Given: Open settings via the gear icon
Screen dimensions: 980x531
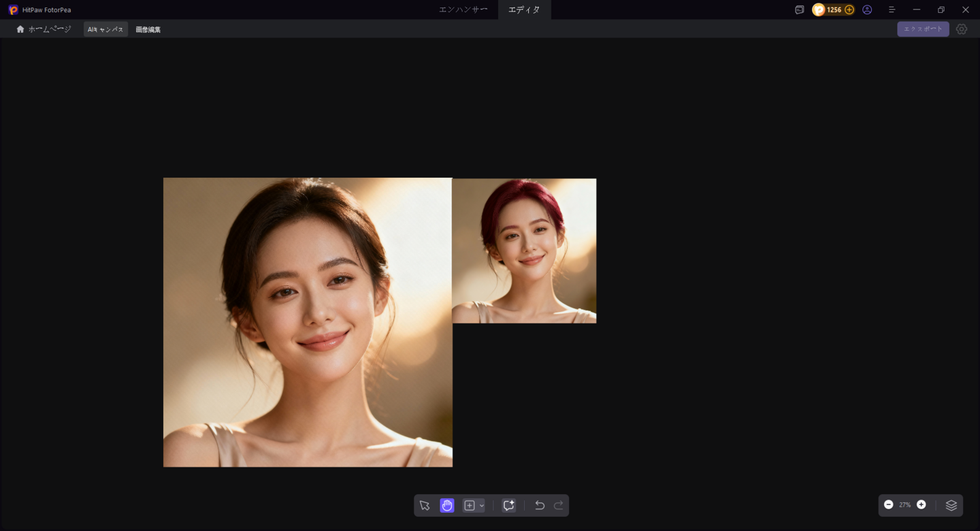Looking at the screenshot, I should point(962,29).
